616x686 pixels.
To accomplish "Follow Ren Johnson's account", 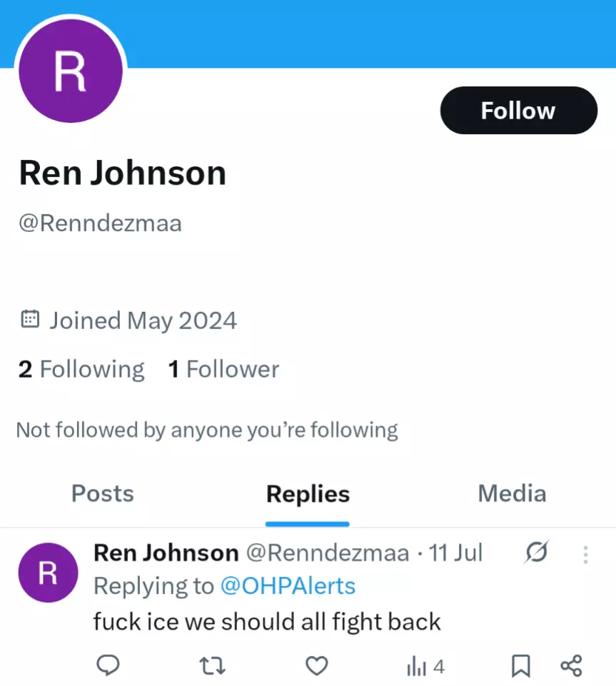I will [518, 111].
